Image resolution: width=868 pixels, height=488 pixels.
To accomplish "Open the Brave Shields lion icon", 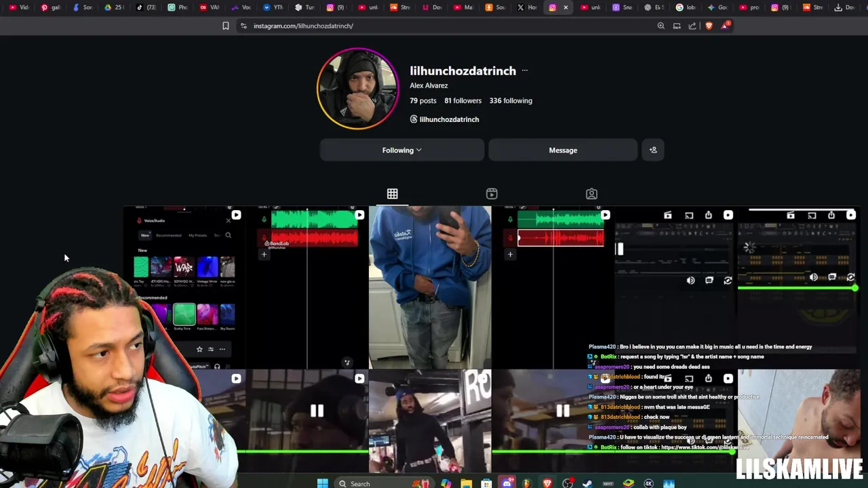I will (x=709, y=26).
